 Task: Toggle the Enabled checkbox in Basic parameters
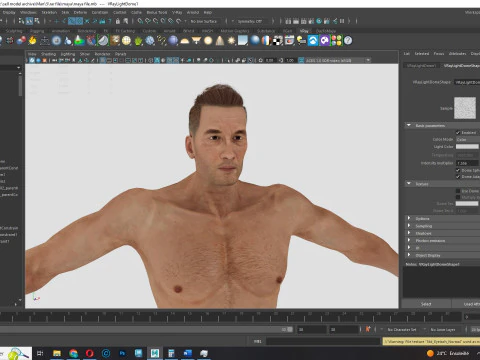[458, 133]
